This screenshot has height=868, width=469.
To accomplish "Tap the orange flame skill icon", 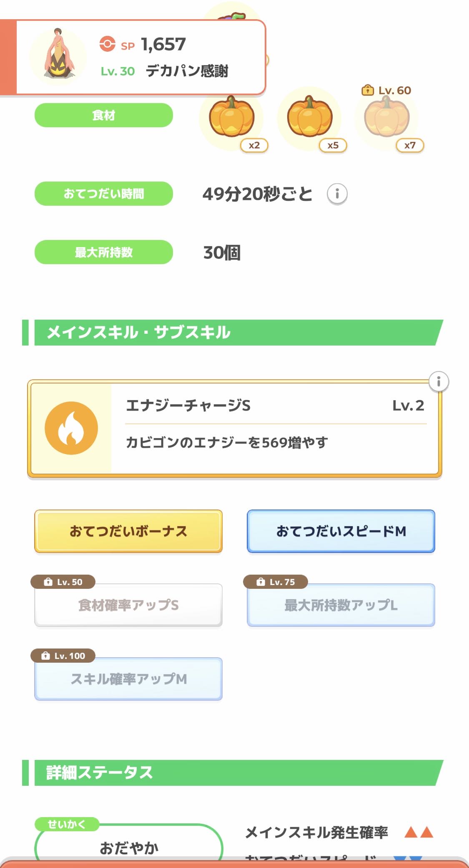I will point(71,428).
